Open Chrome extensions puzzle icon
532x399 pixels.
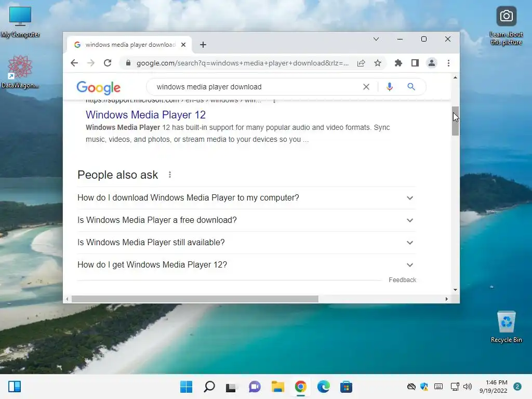click(x=398, y=63)
